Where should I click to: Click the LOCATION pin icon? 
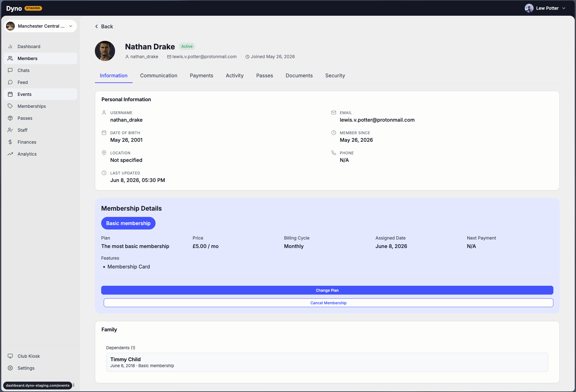click(104, 153)
